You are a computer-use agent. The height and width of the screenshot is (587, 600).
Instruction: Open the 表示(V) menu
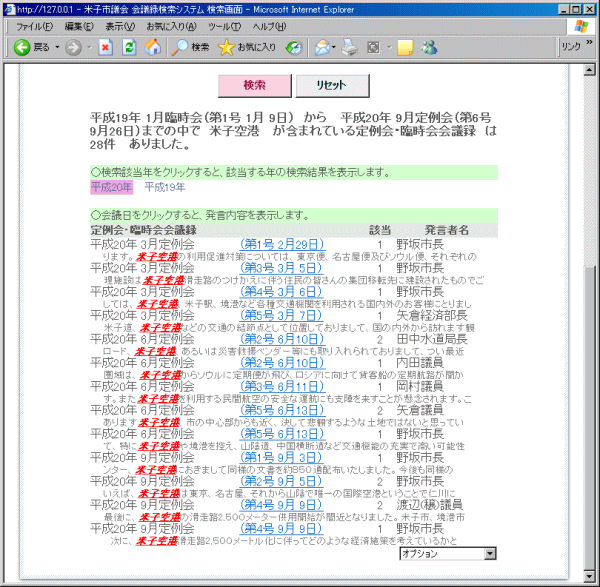120,26
